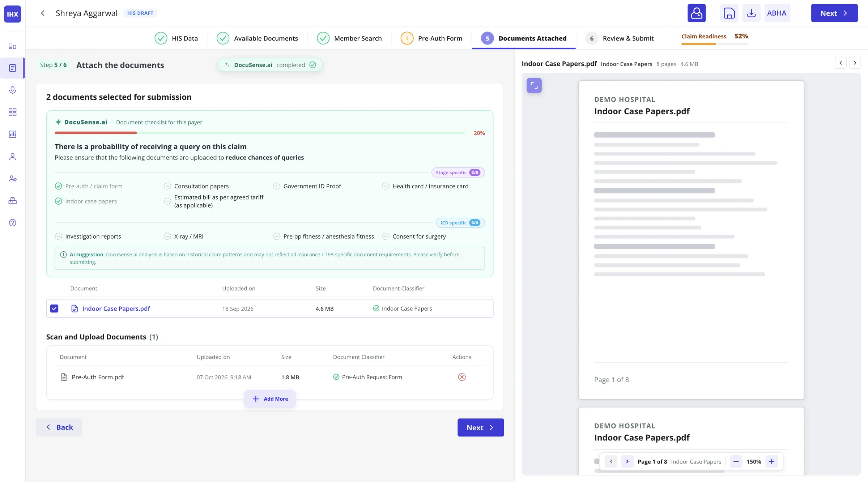This screenshot has width=868, height=482.
Task: Select the Documents Attached step
Action: pyautogui.click(x=524, y=38)
